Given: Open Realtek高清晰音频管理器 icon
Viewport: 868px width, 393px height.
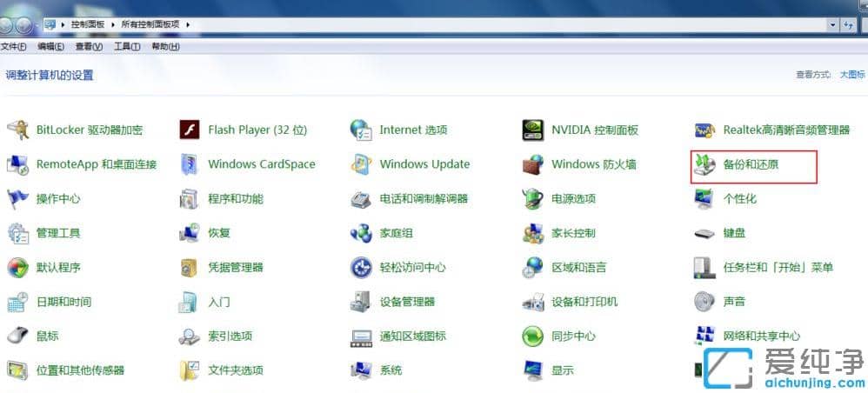Looking at the screenshot, I should tap(704, 130).
